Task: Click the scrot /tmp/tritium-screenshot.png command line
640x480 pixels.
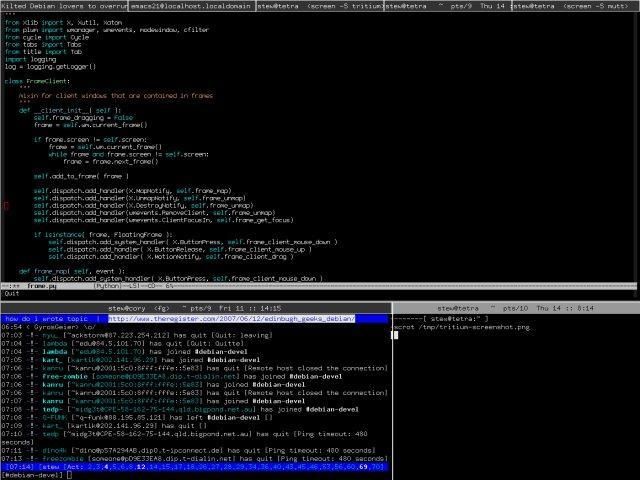Action: click(x=462, y=327)
